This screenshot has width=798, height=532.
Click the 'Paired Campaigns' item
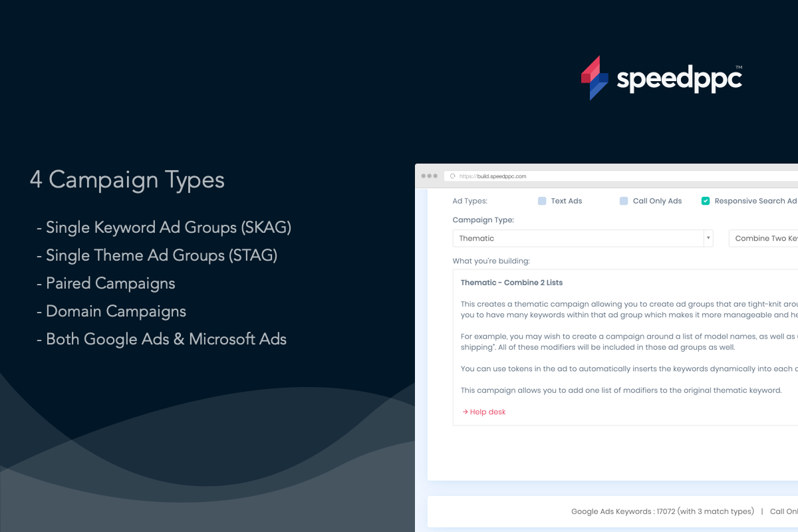tap(106, 283)
